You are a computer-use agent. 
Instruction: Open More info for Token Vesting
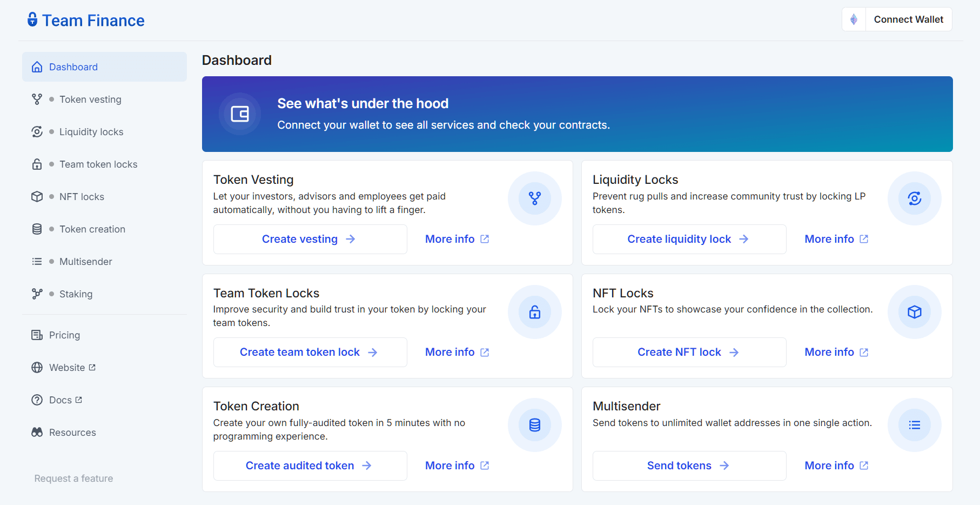[457, 238]
